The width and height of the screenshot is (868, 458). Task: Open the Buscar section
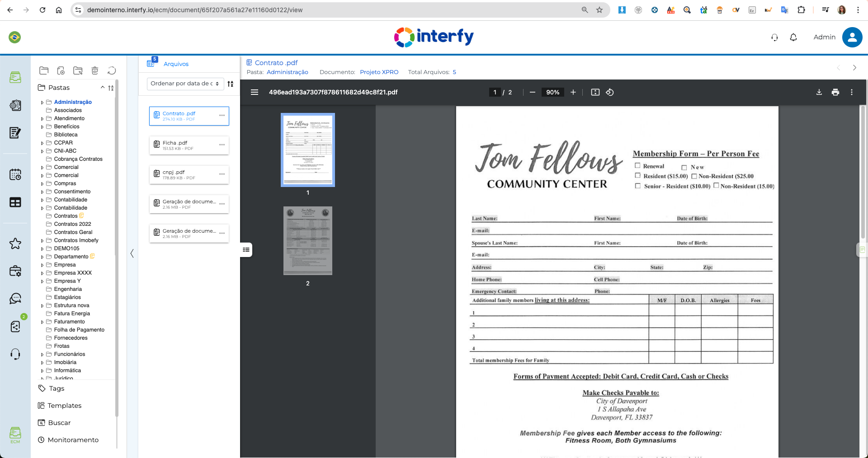(54, 423)
